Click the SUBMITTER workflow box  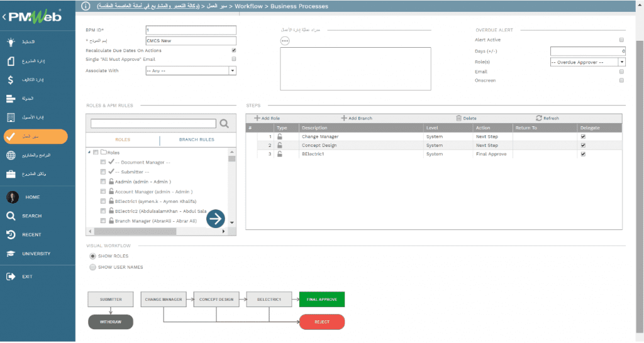pos(111,300)
